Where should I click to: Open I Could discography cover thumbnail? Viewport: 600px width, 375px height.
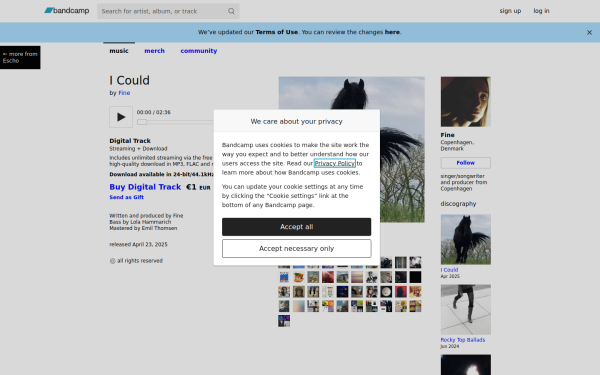(465, 240)
